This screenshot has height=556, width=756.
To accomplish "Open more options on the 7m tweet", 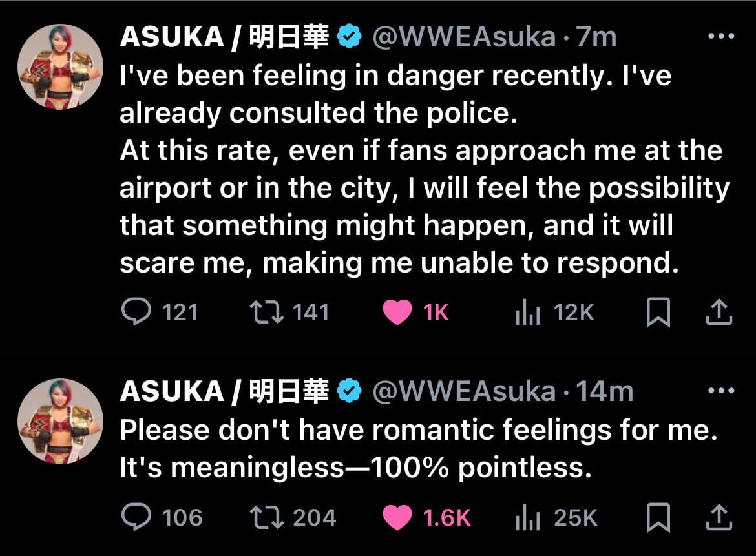I will click(x=721, y=37).
